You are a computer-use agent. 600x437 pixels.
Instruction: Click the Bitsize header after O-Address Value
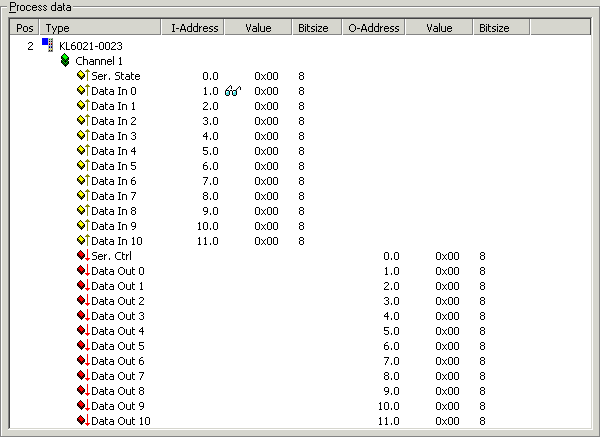click(502, 28)
